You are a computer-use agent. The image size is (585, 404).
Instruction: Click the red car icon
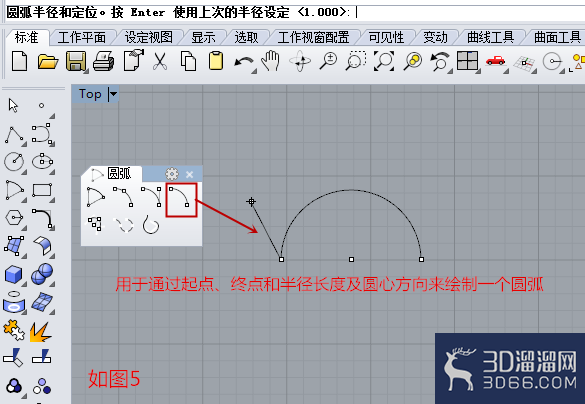pos(495,61)
